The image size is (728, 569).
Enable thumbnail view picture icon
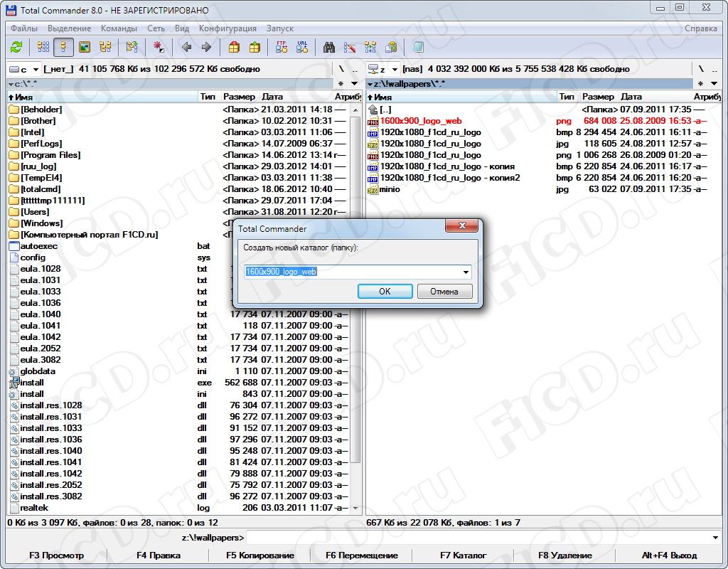85,47
